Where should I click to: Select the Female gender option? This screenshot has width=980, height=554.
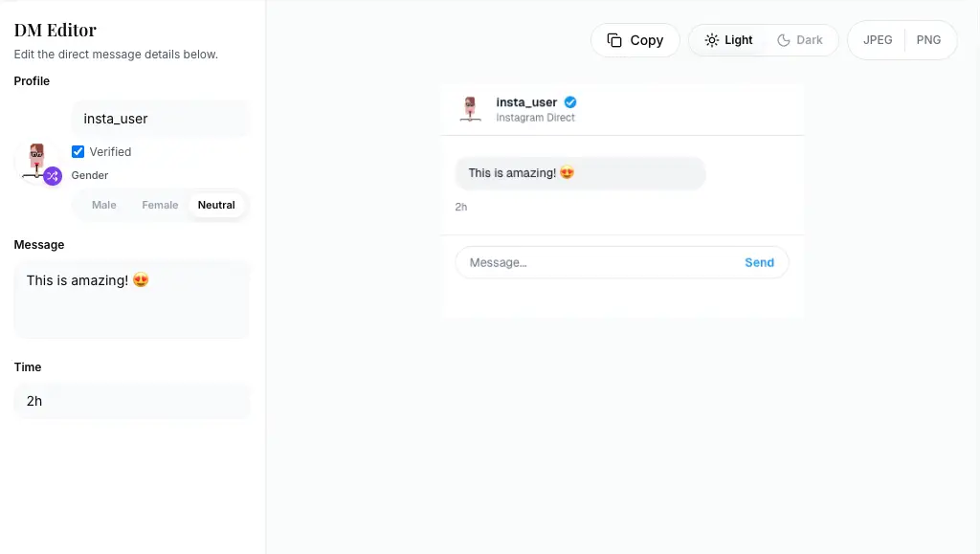pyautogui.click(x=160, y=204)
